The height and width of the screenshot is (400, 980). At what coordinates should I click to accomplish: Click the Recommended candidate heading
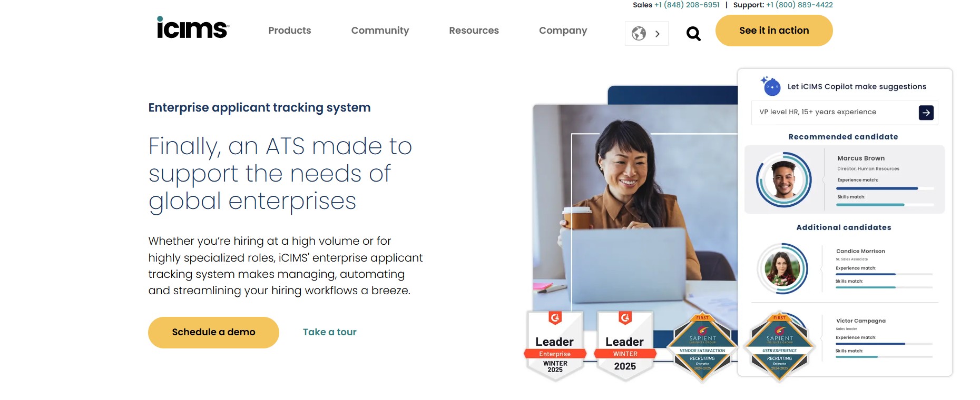pos(843,136)
